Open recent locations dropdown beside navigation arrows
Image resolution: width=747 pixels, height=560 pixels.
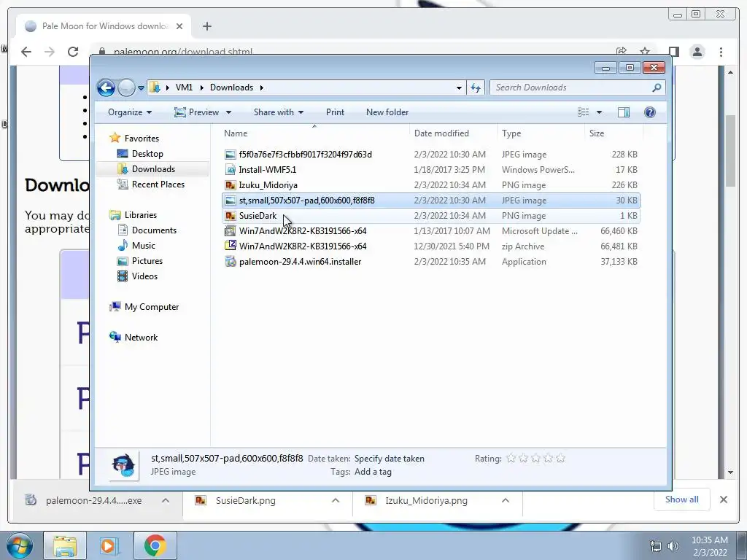click(x=141, y=88)
